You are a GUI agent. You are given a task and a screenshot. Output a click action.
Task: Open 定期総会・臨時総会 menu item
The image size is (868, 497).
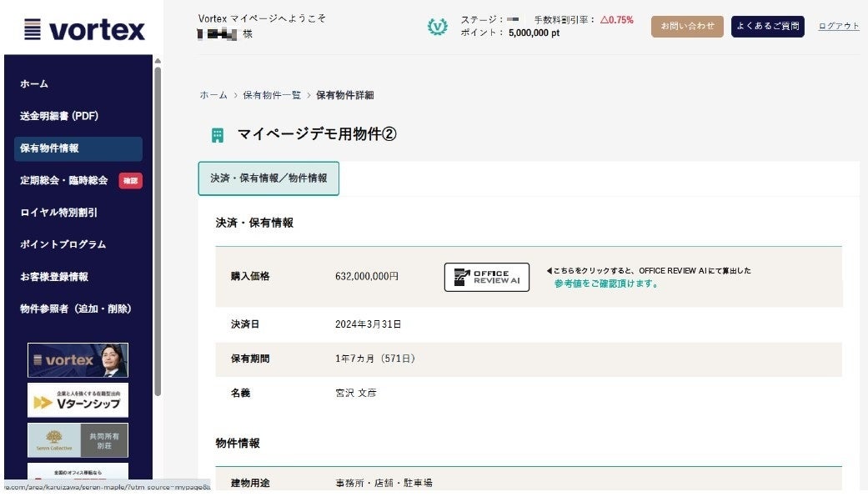pos(64,180)
